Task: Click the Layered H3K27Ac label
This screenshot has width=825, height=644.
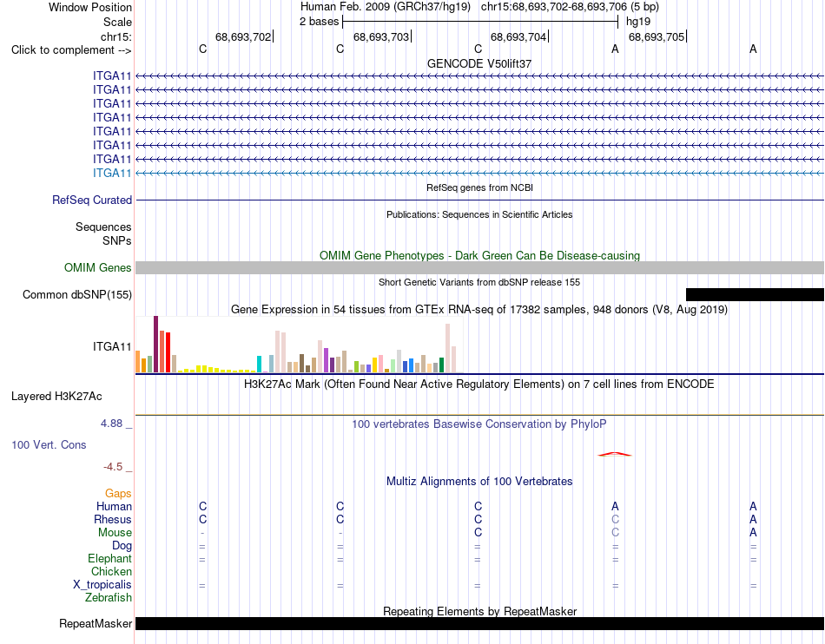Action: pos(56,397)
